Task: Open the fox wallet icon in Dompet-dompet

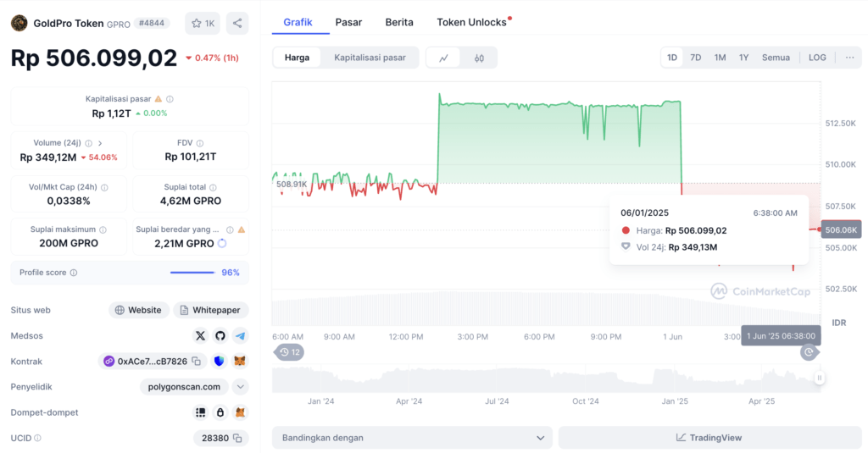Action: 240,412
